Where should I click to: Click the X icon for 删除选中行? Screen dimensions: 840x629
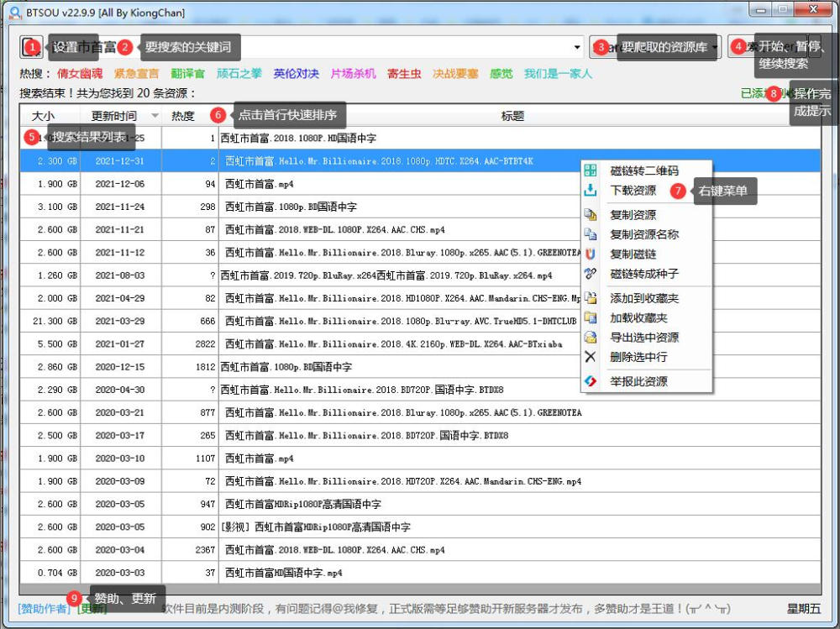[591, 356]
